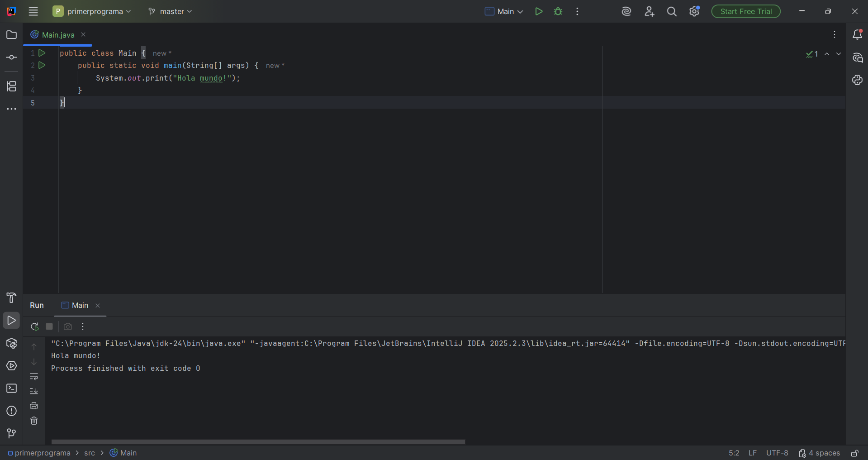Clear the console output with trash icon

[x=34, y=421]
